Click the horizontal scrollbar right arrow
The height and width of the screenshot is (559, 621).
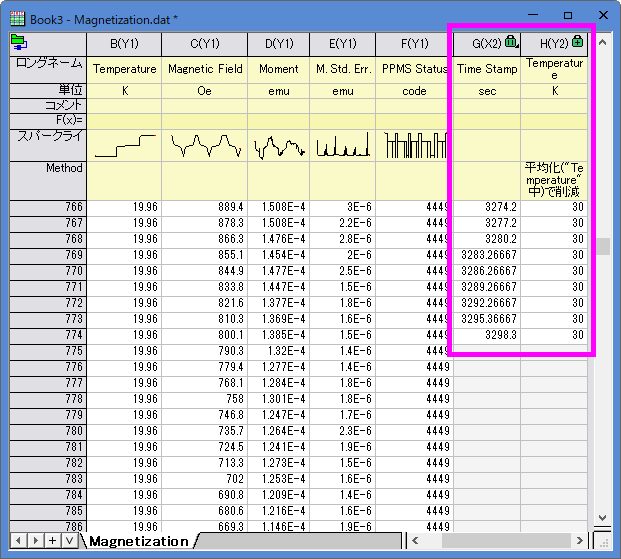click(x=580, y=540)
